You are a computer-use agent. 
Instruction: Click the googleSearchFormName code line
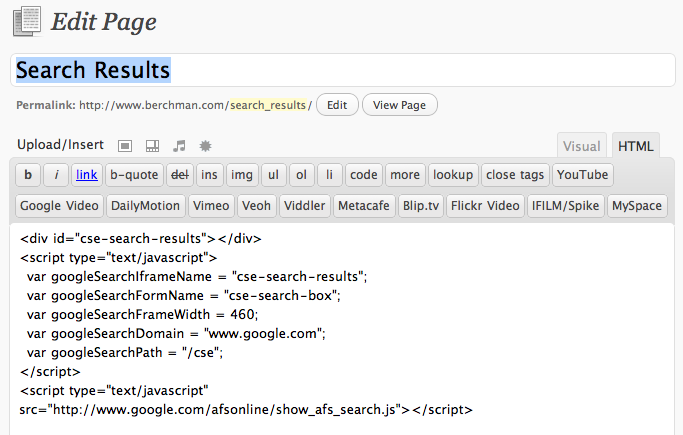[x=183, y=296]
